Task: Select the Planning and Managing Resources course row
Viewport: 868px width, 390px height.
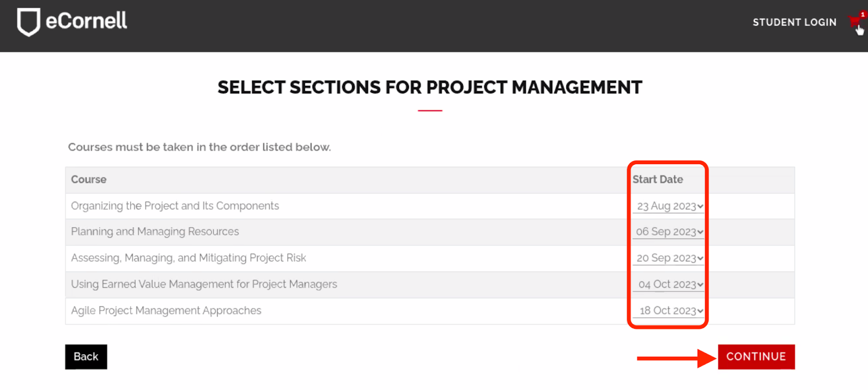Action: click(x=155, y=232)
